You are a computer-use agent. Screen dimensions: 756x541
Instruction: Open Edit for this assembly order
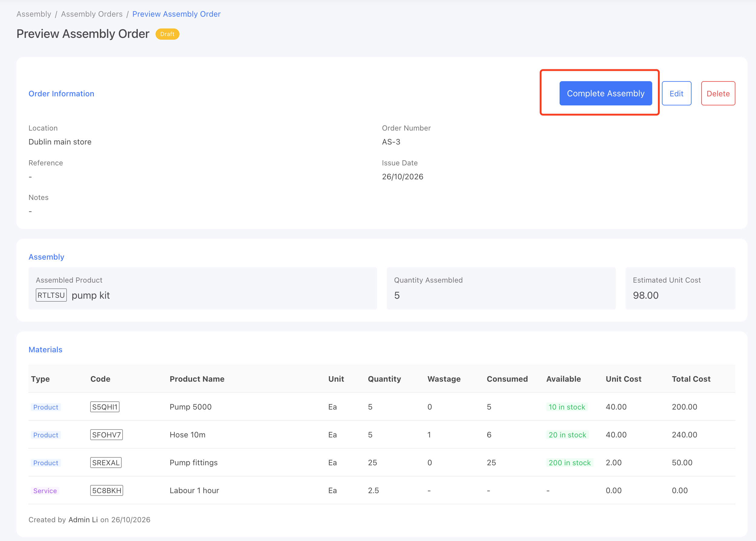(x=676, y=93)
